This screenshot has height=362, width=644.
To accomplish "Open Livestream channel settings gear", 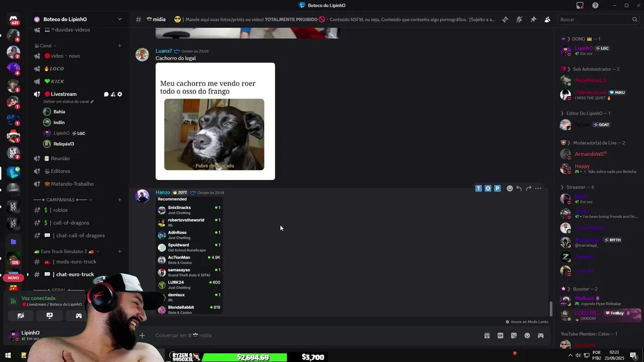I will (x=120, y=94).
